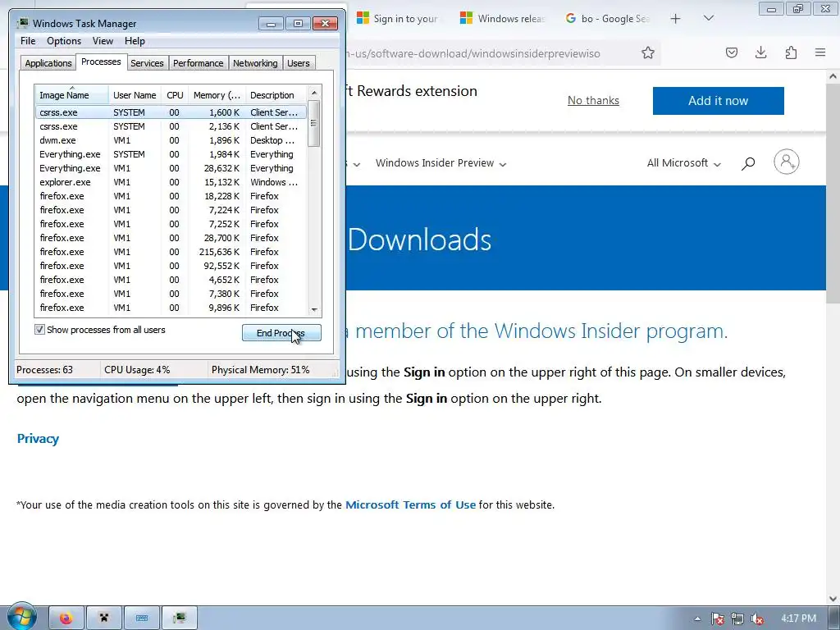The height and width of the screenshot is (630, 840).
Task: Switch to the Performance tab
Action: click(198, 63)
